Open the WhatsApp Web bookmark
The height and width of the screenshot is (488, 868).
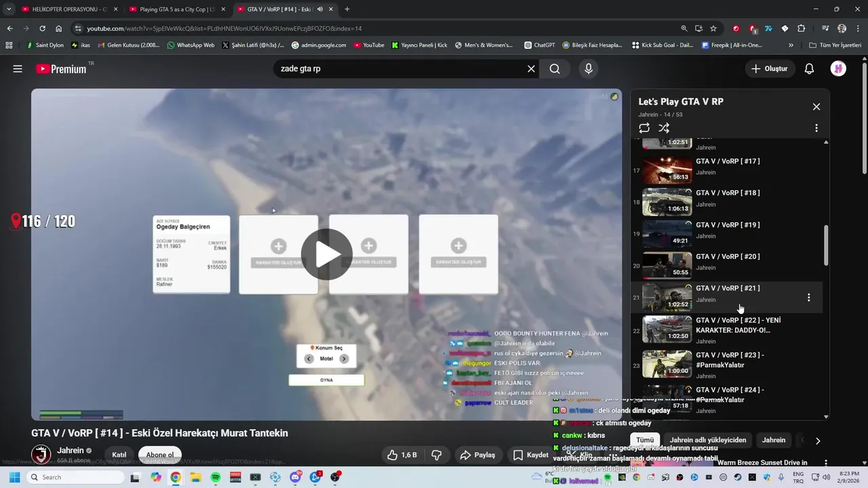tap(191, 45)
